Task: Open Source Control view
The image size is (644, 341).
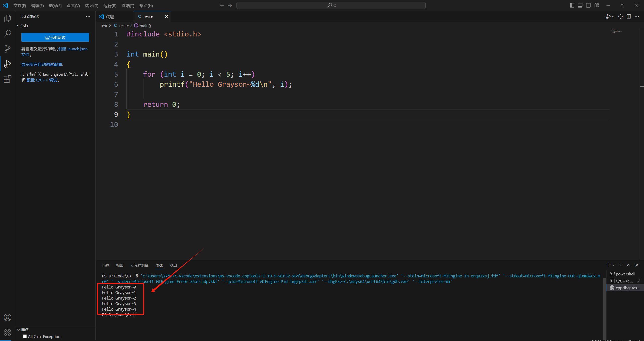Action: [x=8, y=49]
